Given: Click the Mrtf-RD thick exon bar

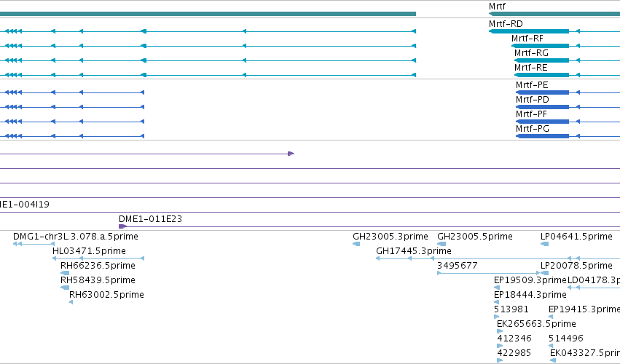Looking at the screenshot, I should (x=529, y=31).
